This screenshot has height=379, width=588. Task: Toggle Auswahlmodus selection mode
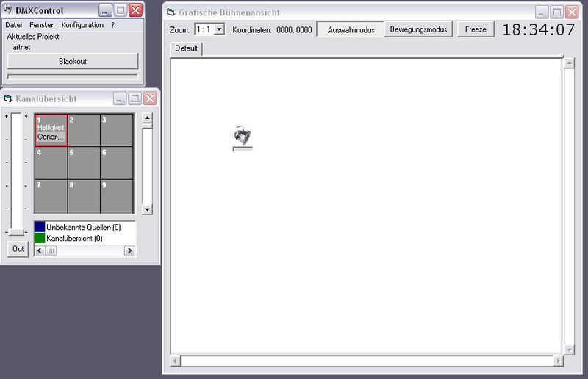351,30
